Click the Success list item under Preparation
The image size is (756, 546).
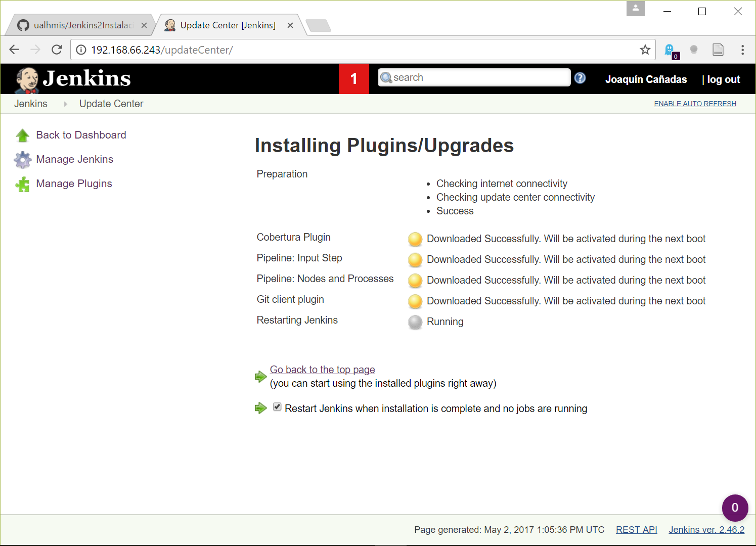tap(455, 211)
